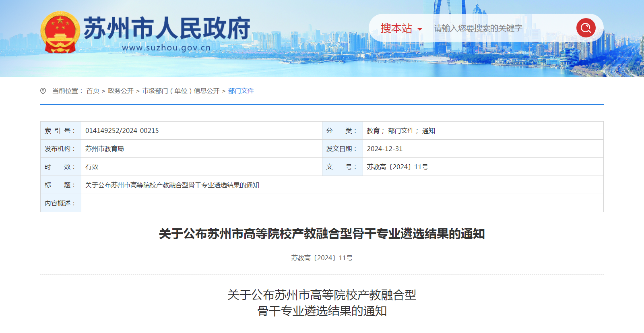Screen dimensions: 644x333
Task: Go to 首页 in the breadcrumb
Action: tap(93, 91)
